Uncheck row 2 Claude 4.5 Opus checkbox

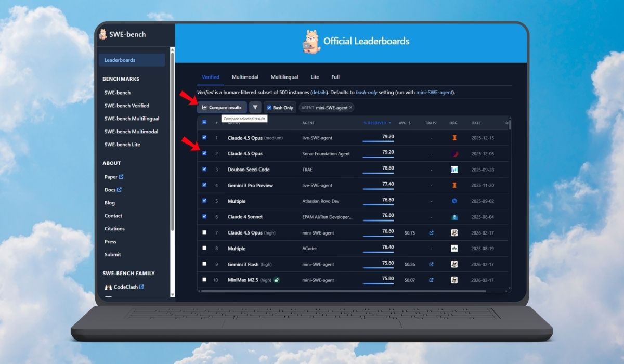(x=204, y=153)
